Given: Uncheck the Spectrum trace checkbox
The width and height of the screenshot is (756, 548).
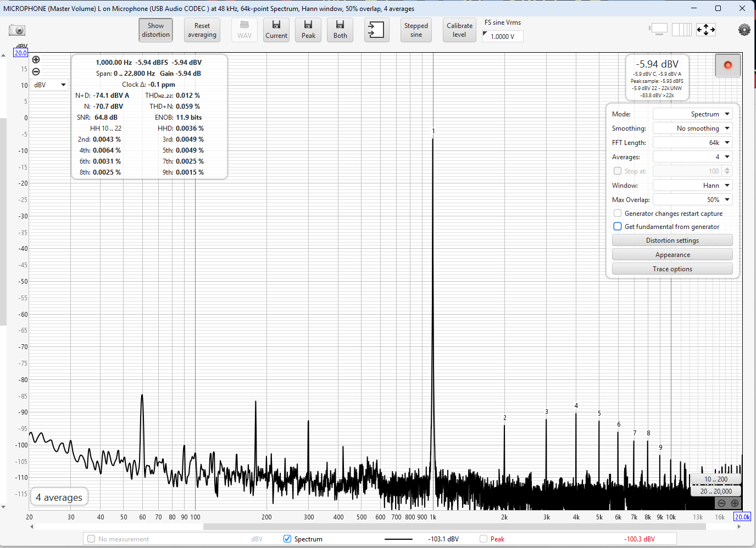Looking at the screenshot, I should coord(287,539).
